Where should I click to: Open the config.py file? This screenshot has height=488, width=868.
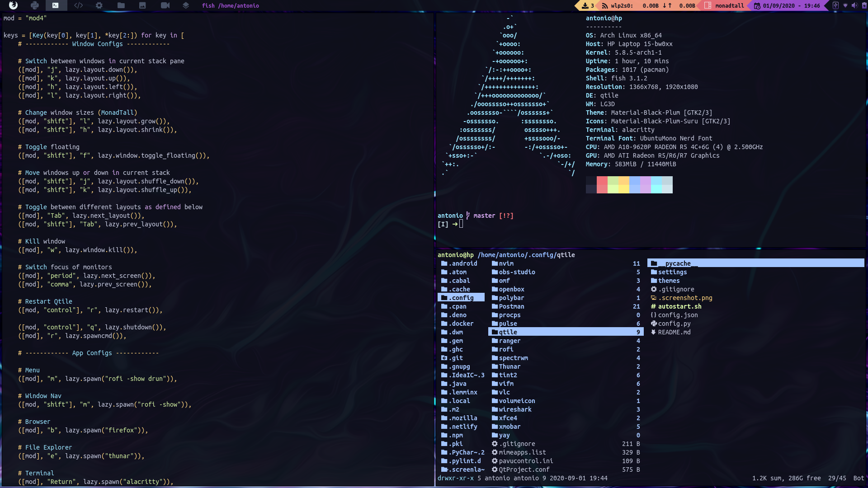(674, 324)
